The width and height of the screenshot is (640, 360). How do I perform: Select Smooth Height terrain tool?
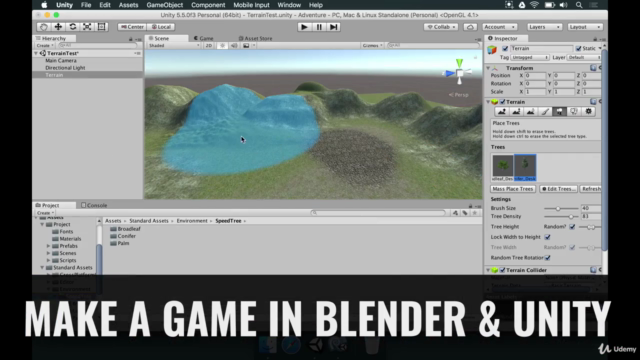[530, 111]
